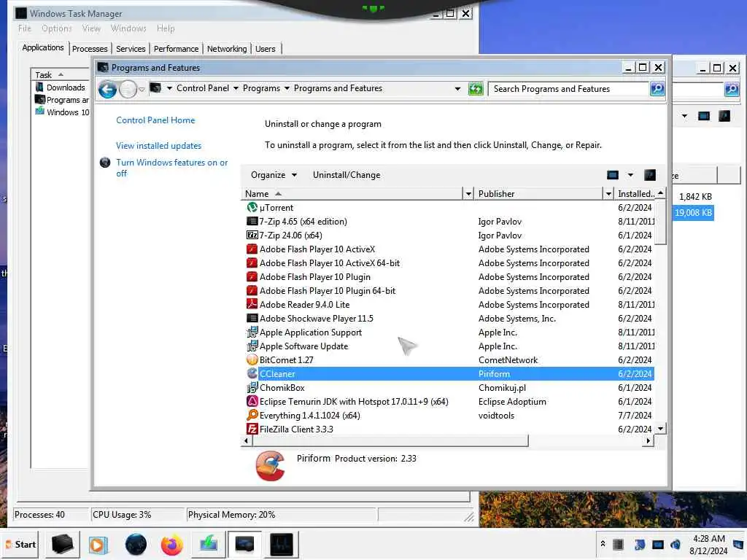Select Adobe Flash Player 10 ActiveX 64-bit row

point(448,262)
